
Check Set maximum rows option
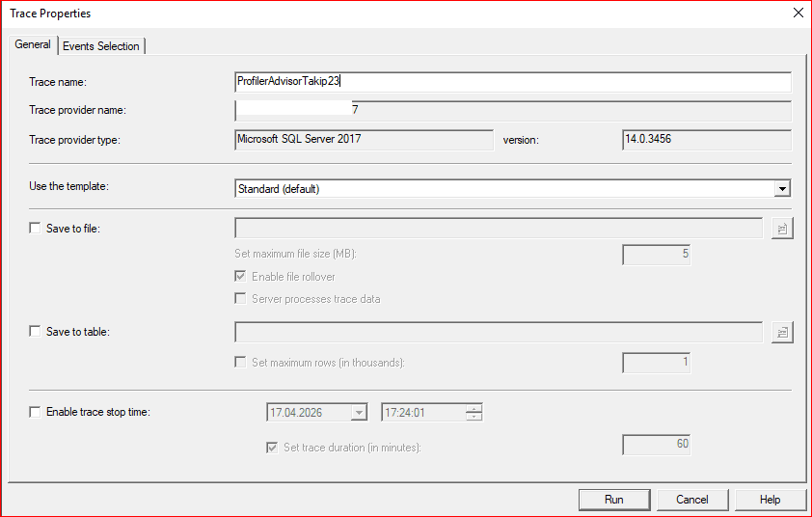click(241, 363)
